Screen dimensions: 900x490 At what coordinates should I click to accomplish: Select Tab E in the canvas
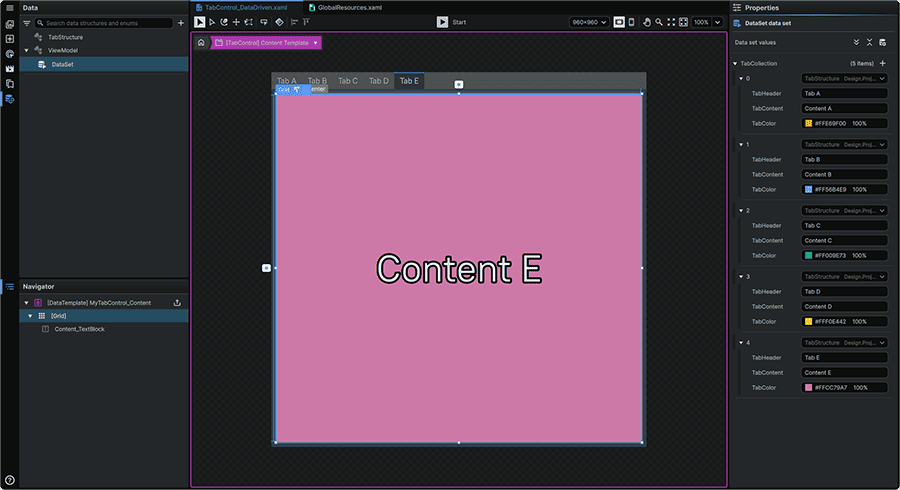coord(409,81)
